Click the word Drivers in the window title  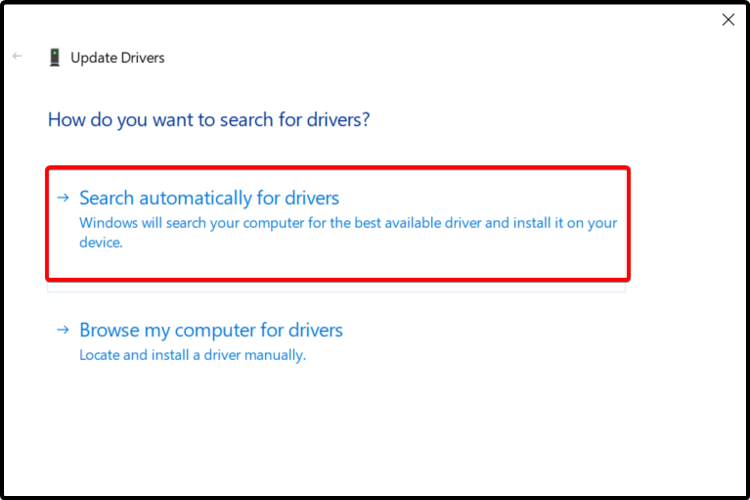(142, 58)
